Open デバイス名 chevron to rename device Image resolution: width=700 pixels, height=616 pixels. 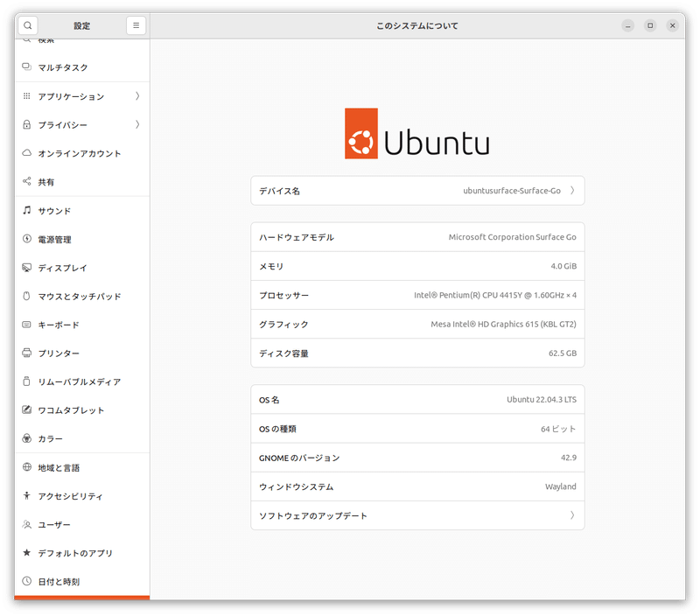coord(572,191)
